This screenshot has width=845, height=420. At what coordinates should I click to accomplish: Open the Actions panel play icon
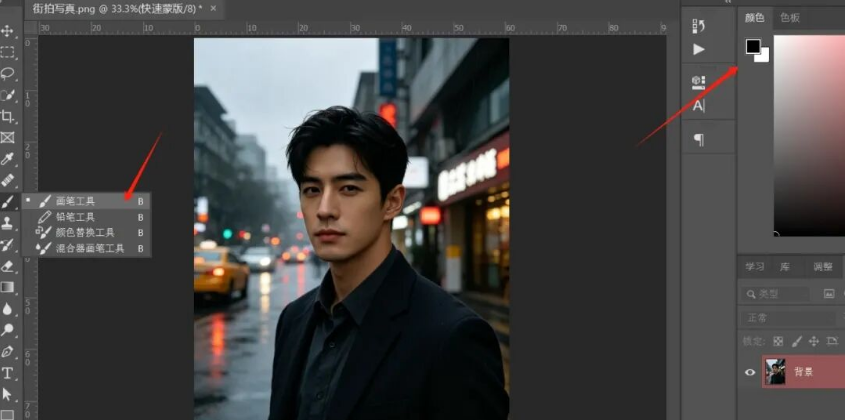[698, 50]
